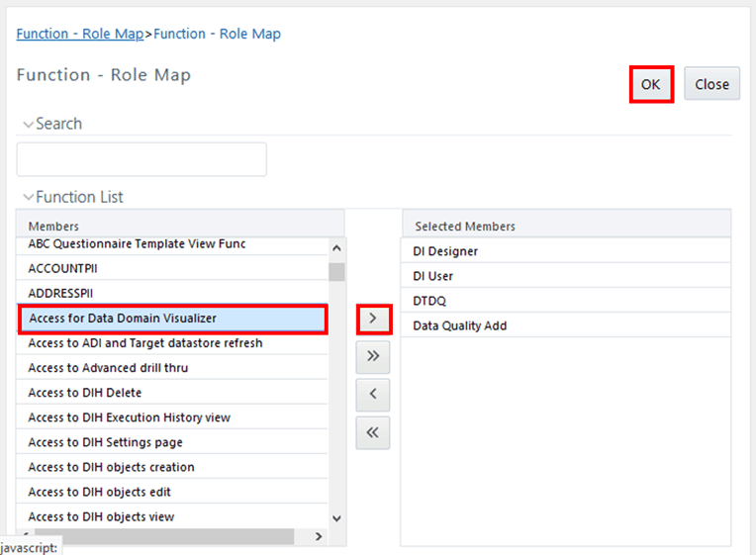Click the Members list scroll up arrow
The width and height of the screenshot is (756, 555).
click(337, 248)
